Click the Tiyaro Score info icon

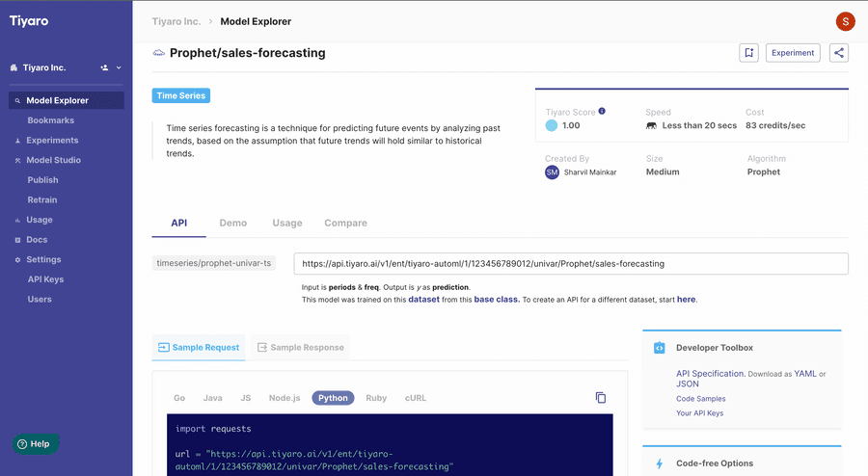tap(602, 111)
